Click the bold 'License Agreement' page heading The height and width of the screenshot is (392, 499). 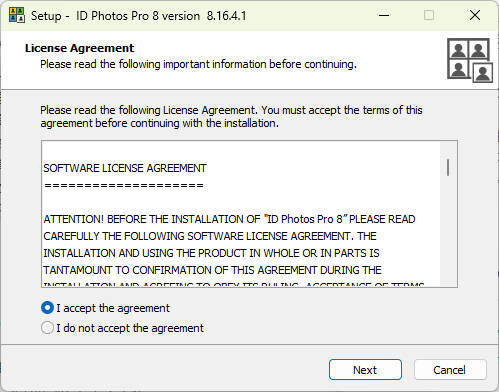79,48
